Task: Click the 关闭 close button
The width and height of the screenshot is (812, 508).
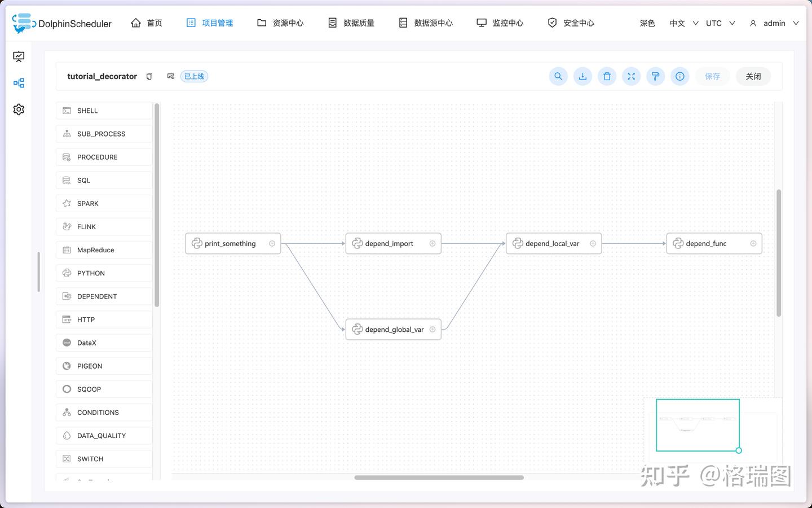Action: coord(753,76)
